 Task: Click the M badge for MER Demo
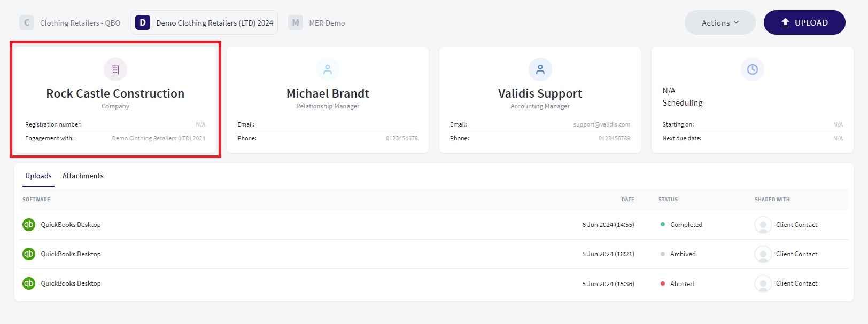tap(296, 22)
